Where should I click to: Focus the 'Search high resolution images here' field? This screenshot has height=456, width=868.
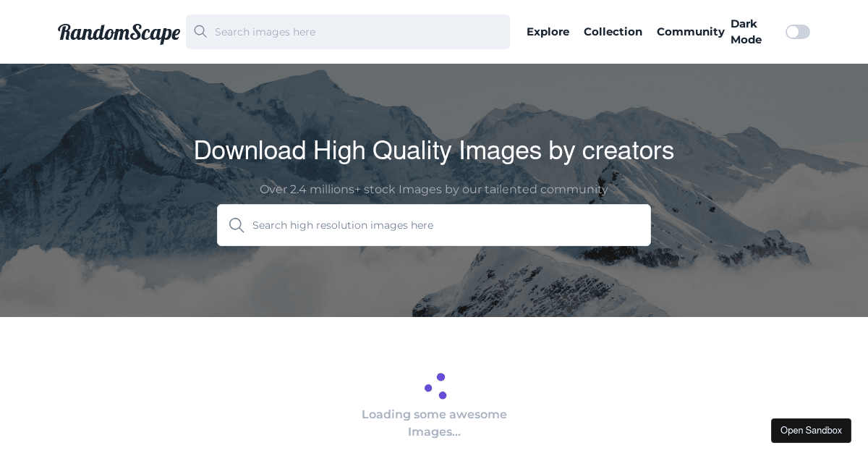coord(434,225)
